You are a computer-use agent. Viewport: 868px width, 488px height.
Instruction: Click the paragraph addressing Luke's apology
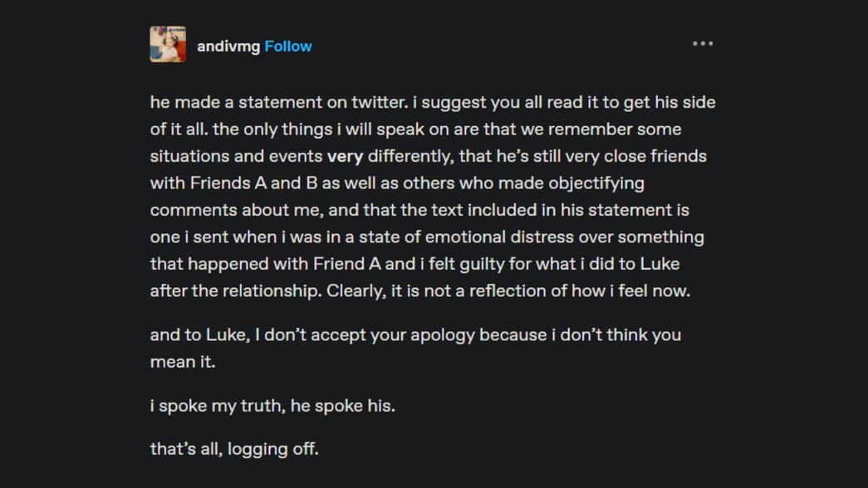tap(415, 347)
